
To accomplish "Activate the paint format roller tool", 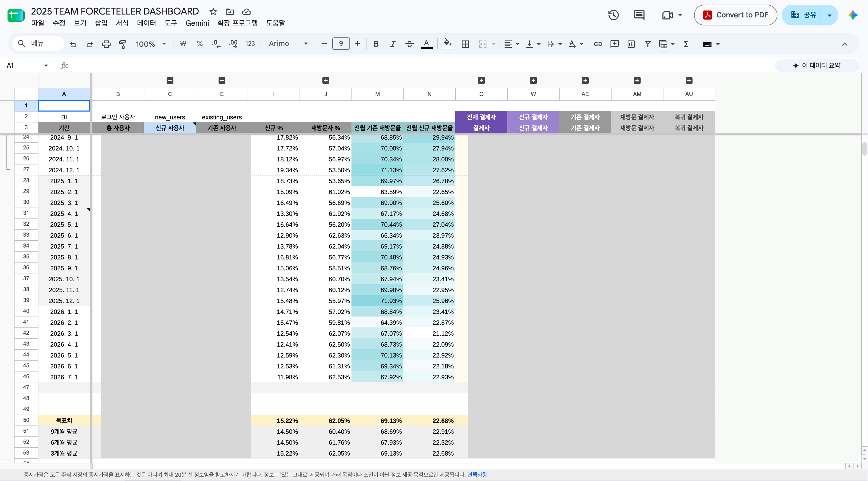I will pyautogui.click(x=123, y=44).
